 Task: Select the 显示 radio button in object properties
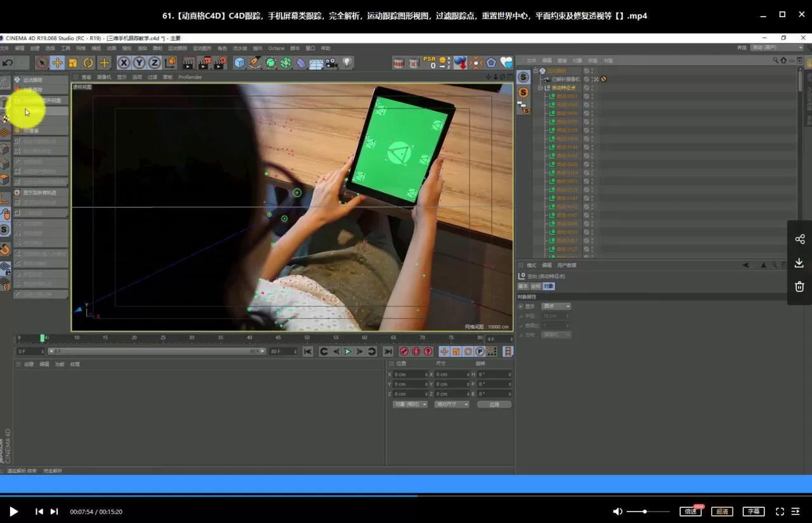click(x=521, y=306)
